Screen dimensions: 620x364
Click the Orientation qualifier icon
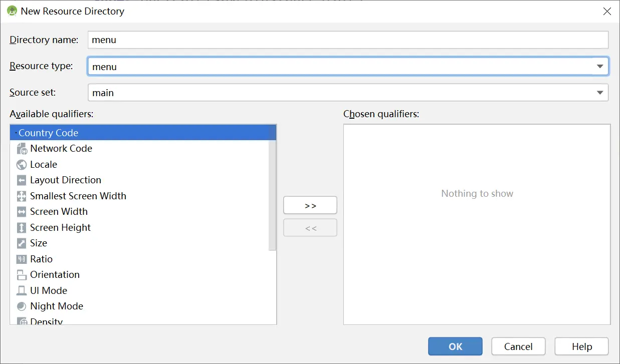click(22, 275)
